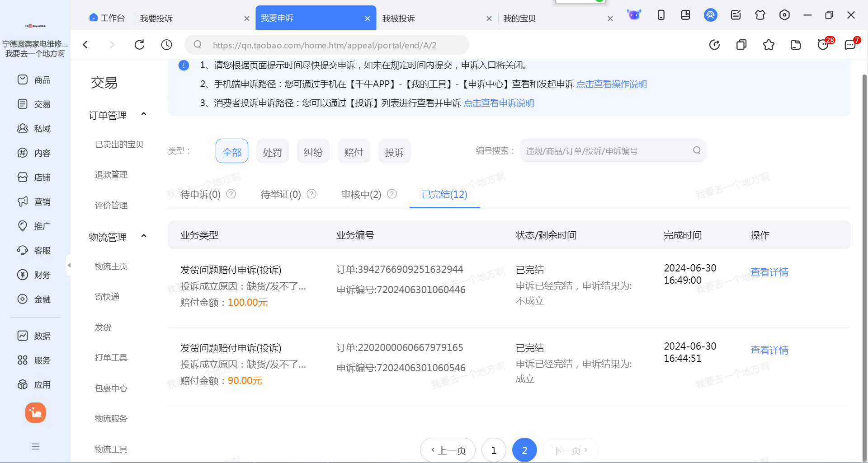Click the URL address bar
The image size is (868, 463).
click(326, 45)
